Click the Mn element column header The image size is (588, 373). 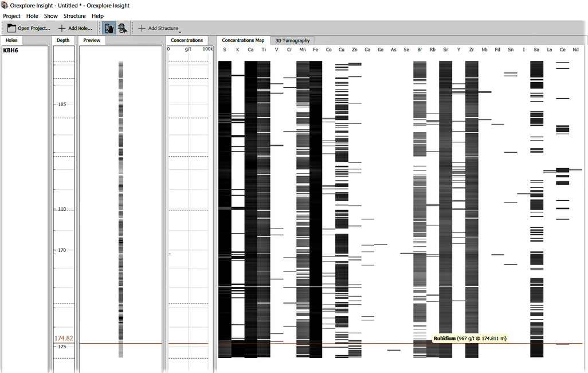(303, 49)
